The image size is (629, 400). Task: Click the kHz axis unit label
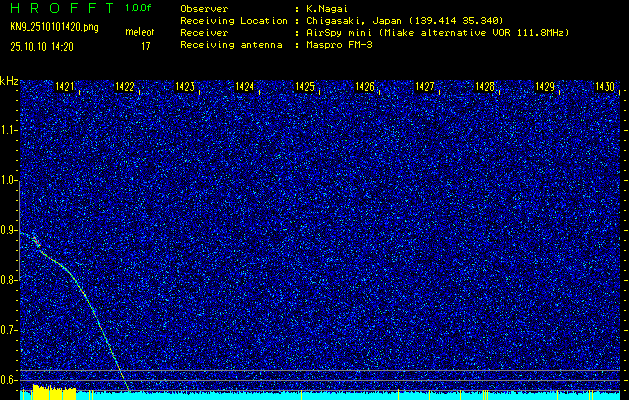tap(9, 81)
